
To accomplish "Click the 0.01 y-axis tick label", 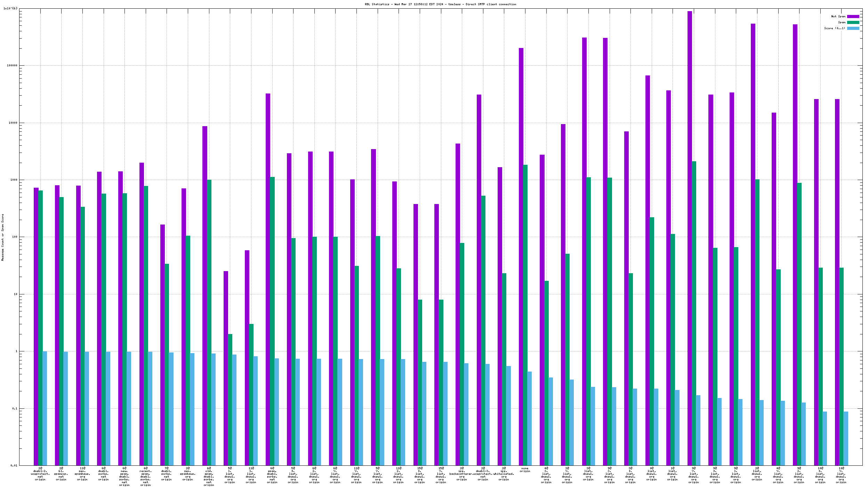I will 14,465.
